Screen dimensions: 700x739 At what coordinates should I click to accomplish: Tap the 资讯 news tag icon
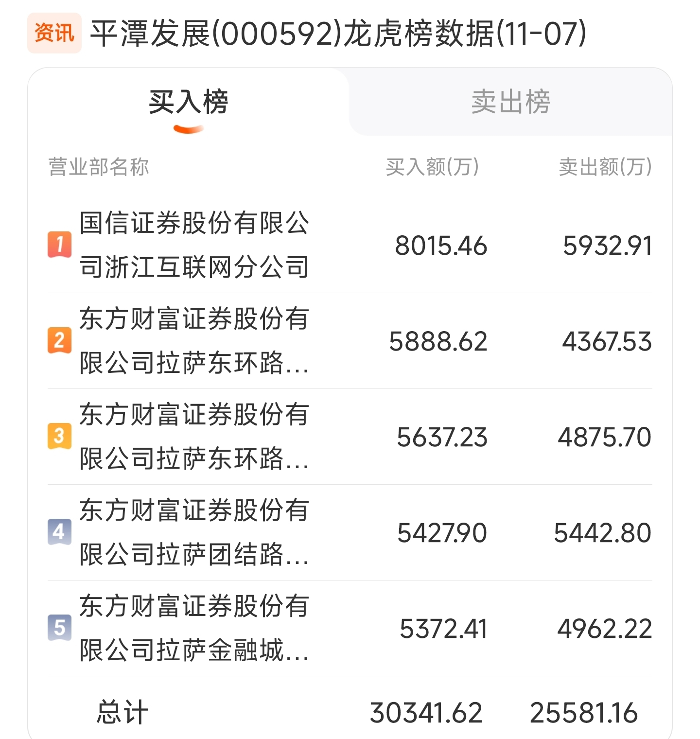pyautogui.click(x=54, y=33)
